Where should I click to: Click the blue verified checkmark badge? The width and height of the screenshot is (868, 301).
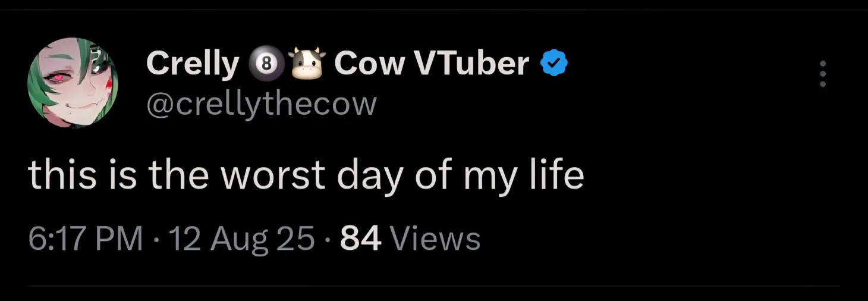554,63
